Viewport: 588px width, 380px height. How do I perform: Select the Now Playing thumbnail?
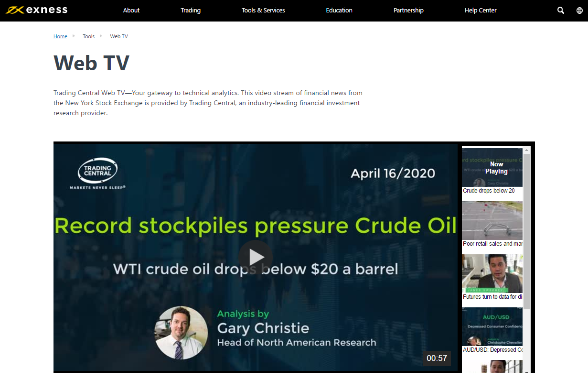click(492, 167)
